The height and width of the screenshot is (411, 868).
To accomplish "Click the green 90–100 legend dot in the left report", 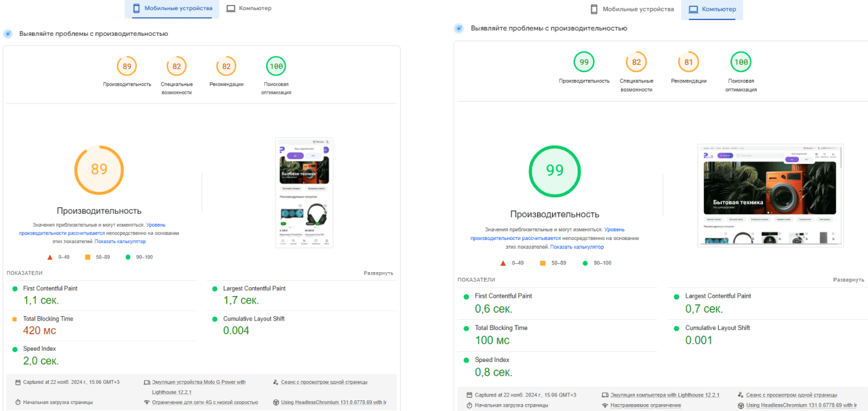I will [128, 257].
